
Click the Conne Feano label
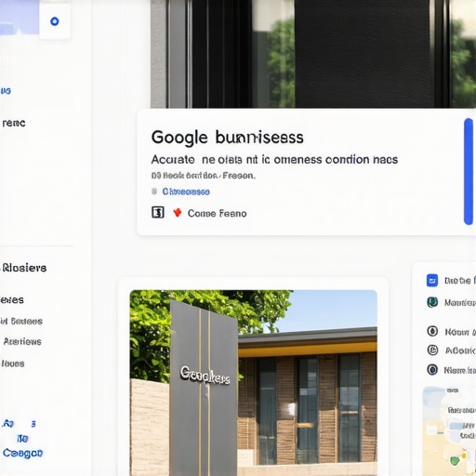217,213
